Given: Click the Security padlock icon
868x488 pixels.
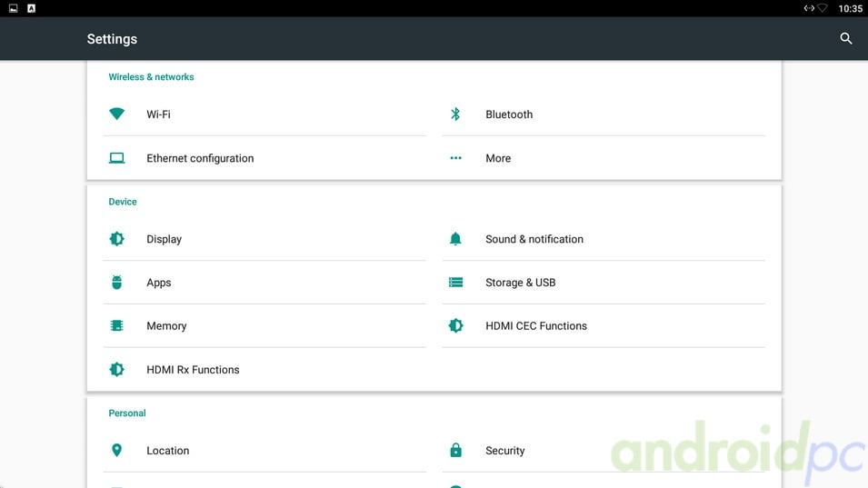Looking at the screenshot, I should click(455, 450).
